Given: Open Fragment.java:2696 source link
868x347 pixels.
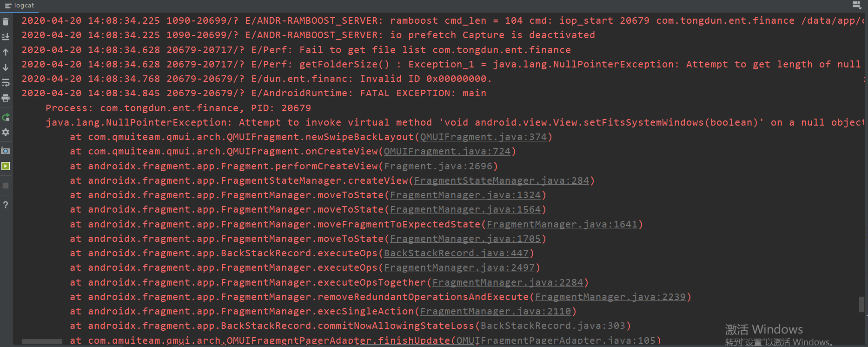Looking at the screenshot, I should pos(437,166).
